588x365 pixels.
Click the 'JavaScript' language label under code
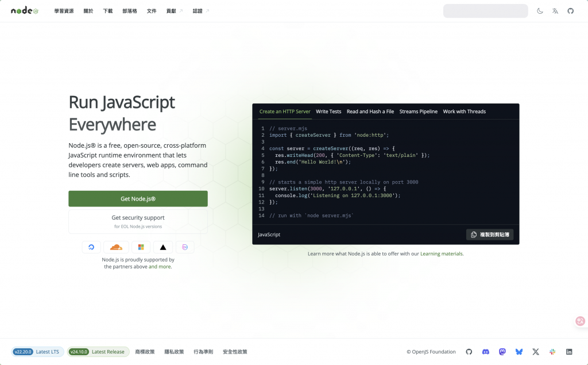tap(269, 235)
